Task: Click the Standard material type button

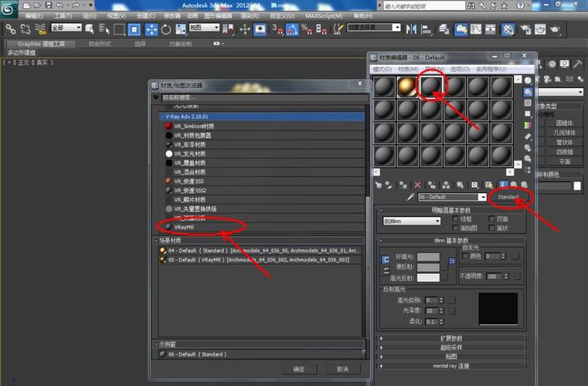Action: tap(508, 197)
